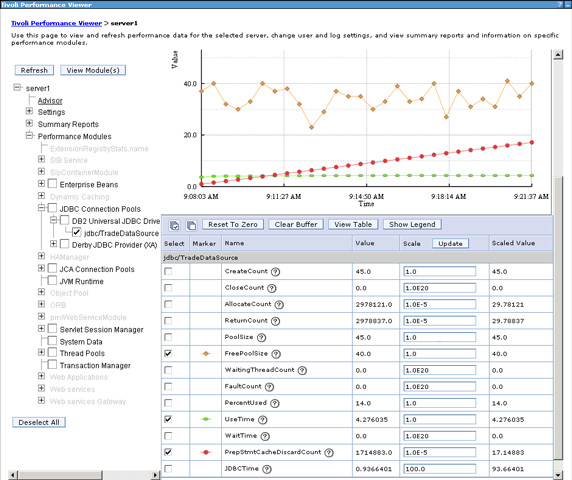Check the Thread Pools module checkbox
The image size is (572, 480).
pos(53,352)
